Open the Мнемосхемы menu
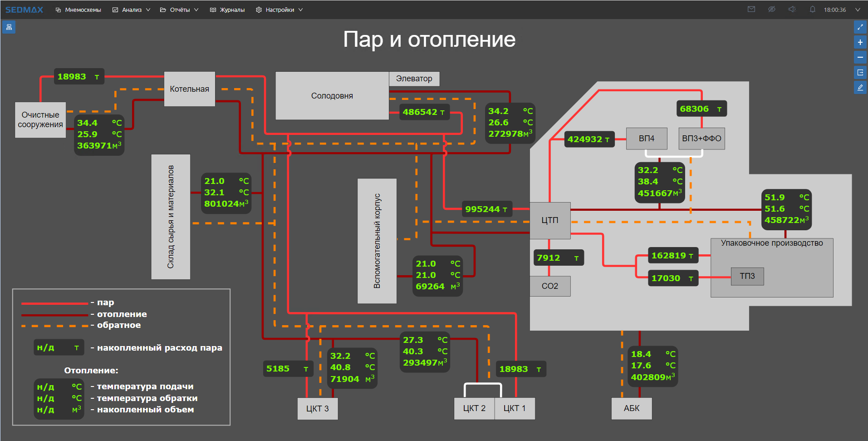The width and height of the screenshot is (868, 441). pos(78,9)
